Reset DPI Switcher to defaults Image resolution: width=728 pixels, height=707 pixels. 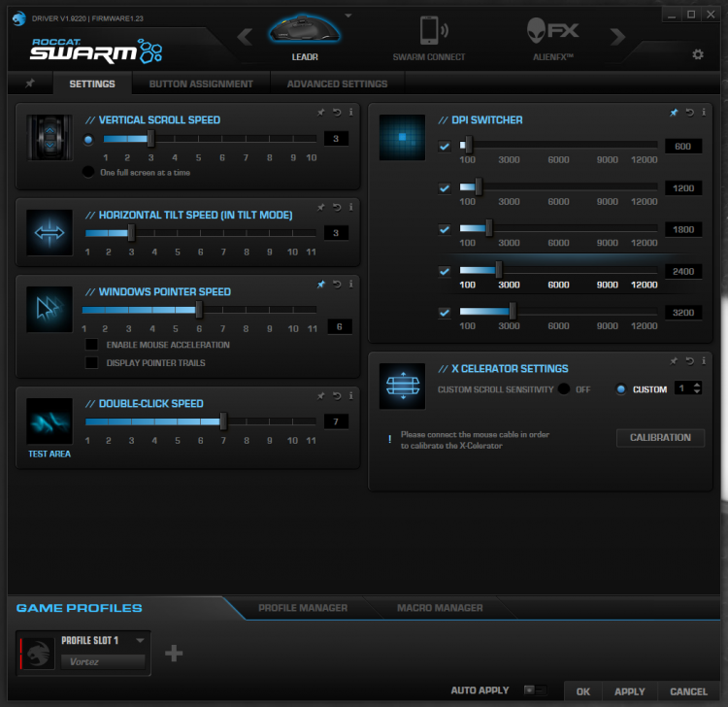pos(689,113)
